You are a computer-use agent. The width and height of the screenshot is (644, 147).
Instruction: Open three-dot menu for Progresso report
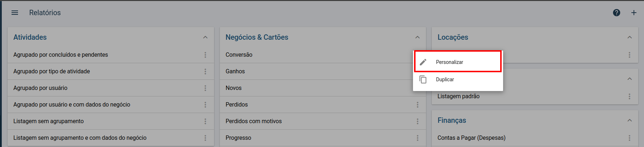click(418, 138)
